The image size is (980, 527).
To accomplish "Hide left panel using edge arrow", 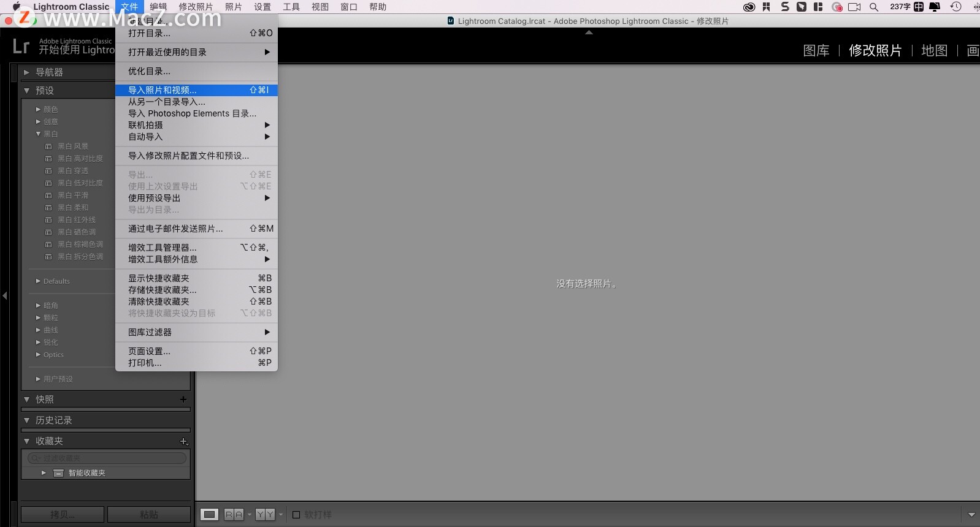I will click(x=5, y=295).
